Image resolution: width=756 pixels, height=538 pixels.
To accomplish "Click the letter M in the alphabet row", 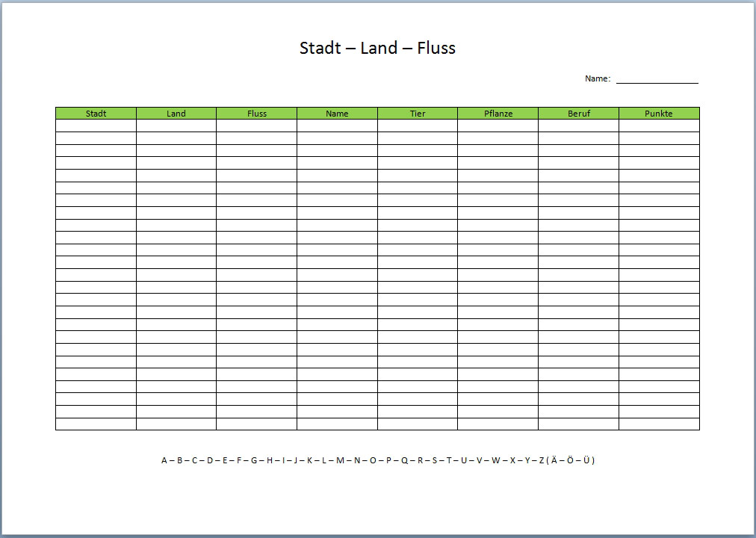I will pyautogui.click(x=340, y=460).
